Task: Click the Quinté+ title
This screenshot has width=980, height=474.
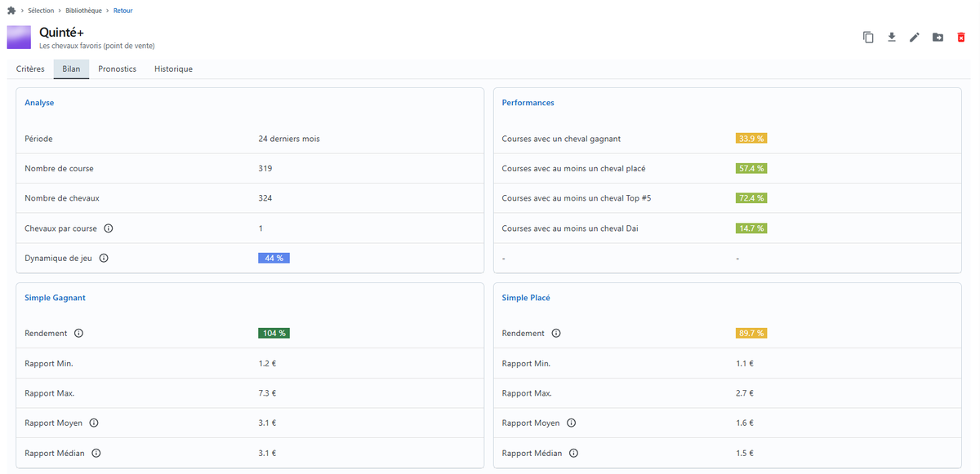Action: pyautogui.click(x=62, y=32)
